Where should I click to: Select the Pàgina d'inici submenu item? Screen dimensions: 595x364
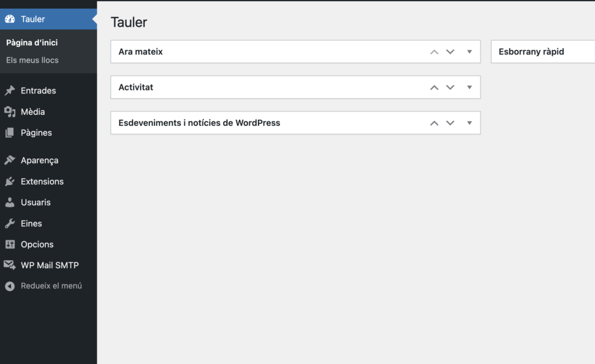32,42
